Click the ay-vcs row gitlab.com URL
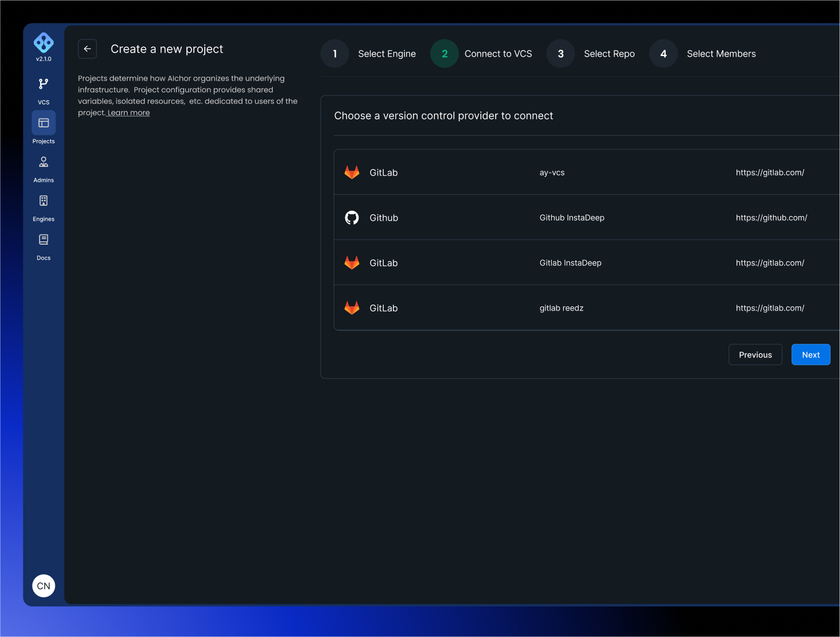Image resolution: width=840 pixels, height=637 pixels. [x=770, y=172]
